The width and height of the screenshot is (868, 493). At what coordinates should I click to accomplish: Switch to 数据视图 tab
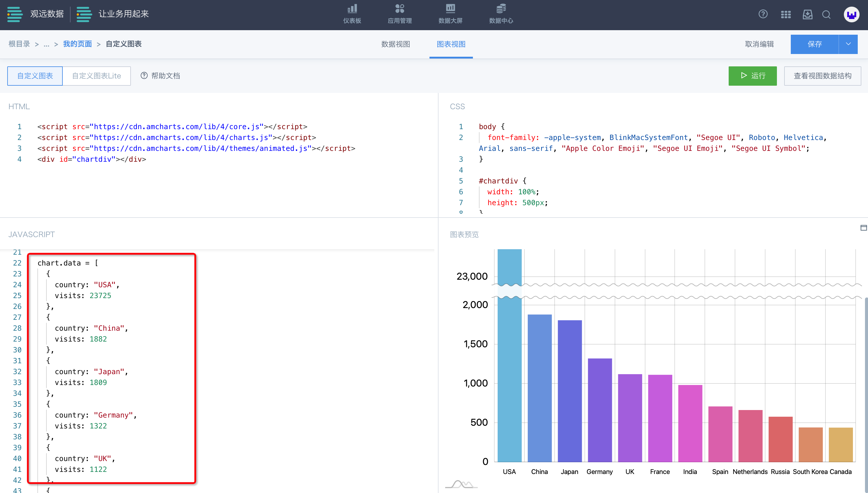tap(396, 44)
